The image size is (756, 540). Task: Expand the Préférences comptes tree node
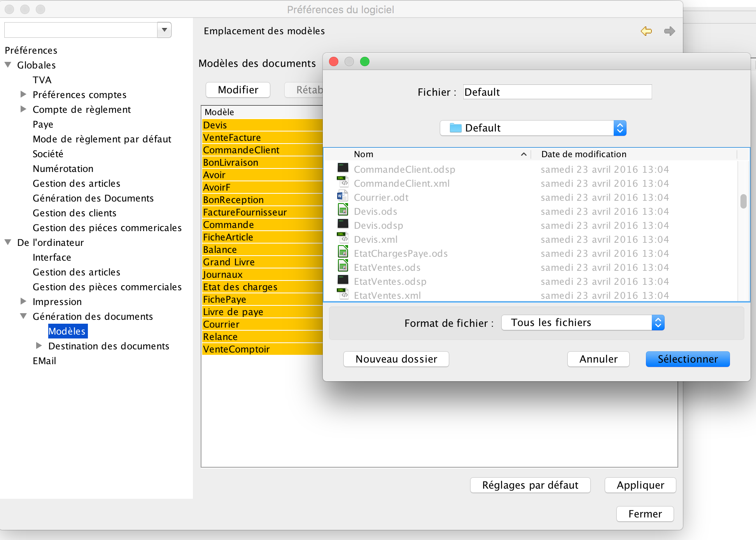[23, 94]
